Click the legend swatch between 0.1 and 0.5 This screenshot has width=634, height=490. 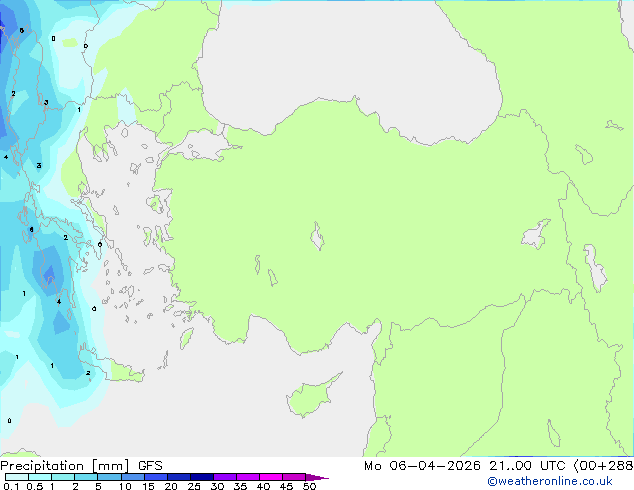[17, 477]
